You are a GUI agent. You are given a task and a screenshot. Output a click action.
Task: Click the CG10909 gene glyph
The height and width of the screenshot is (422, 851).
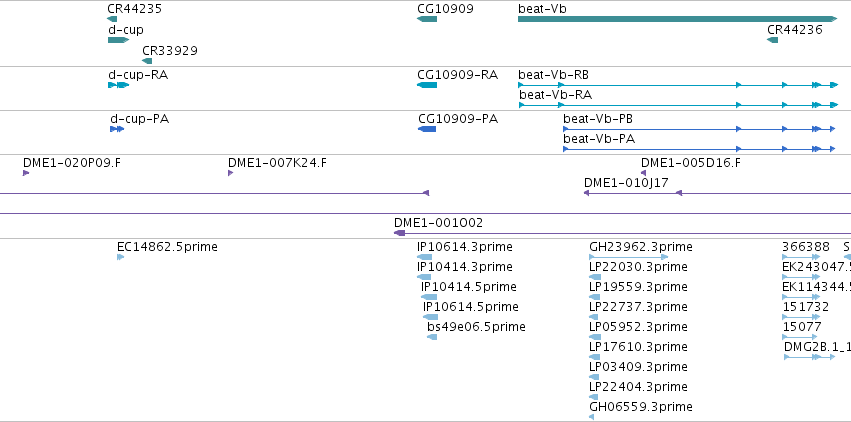point(427,19)
